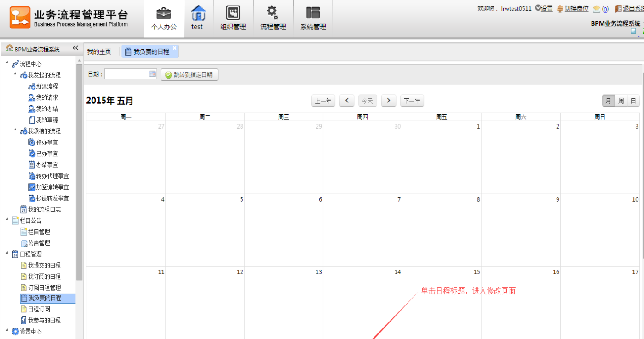Focus the 日期 input field
Image resolution: width=644 pixels, height=339 pixels.
(x=131, y=74)
